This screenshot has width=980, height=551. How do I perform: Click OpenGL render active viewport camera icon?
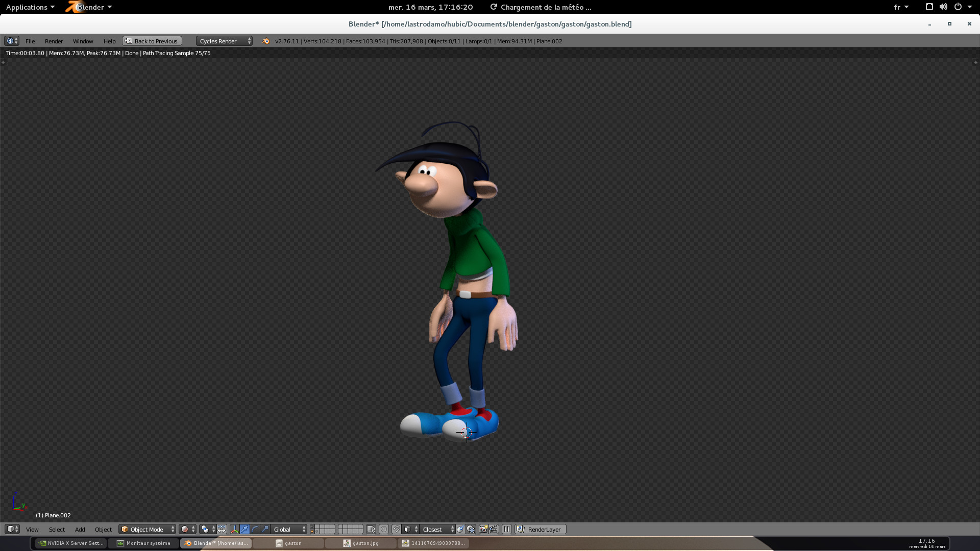click(483, 529)
